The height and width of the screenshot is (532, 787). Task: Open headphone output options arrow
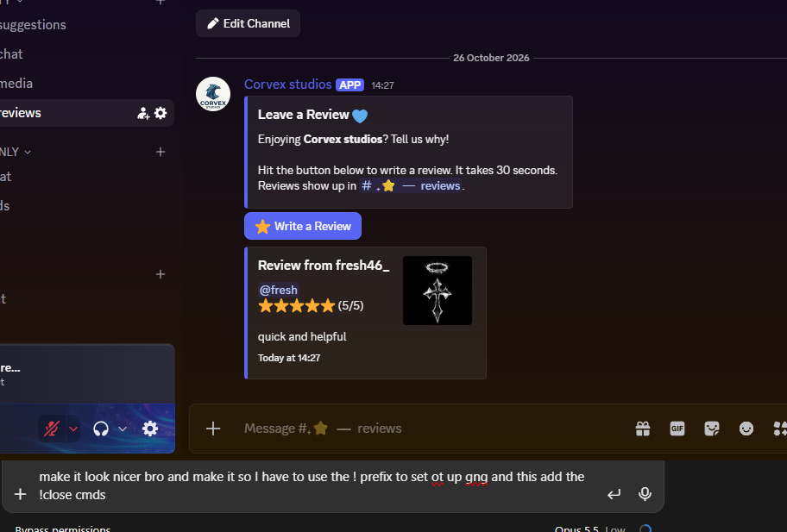point(122,429)
